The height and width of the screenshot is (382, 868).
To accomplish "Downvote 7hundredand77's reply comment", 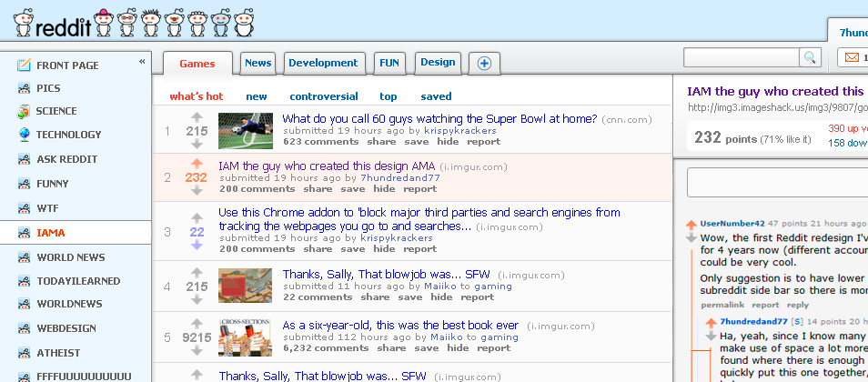I will click(711, 336).
